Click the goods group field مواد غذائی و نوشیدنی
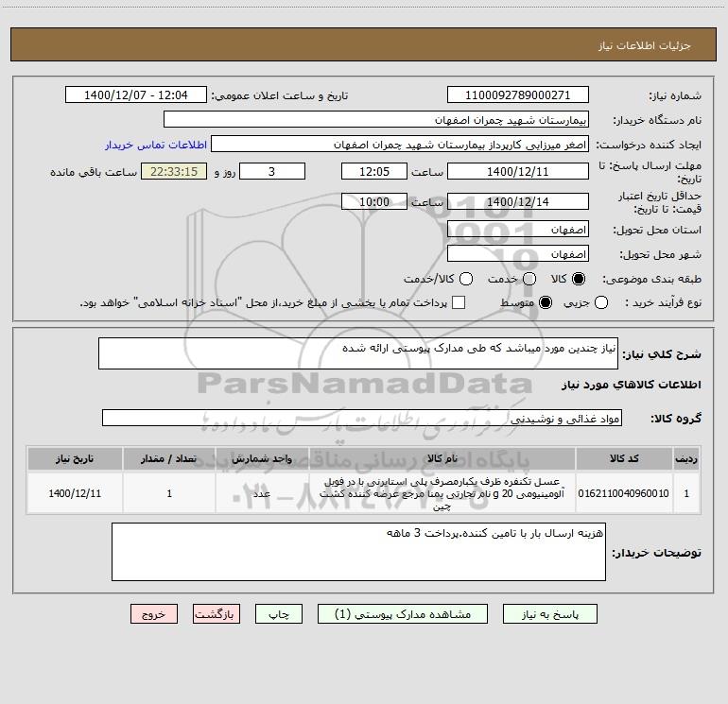The width and height of the screenshot is (728, 704). click(362, 418)
